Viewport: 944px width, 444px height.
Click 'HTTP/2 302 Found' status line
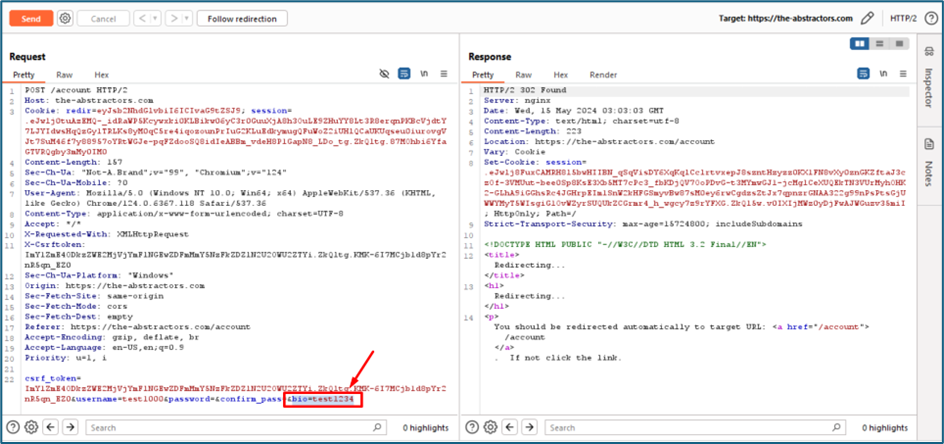525,90
